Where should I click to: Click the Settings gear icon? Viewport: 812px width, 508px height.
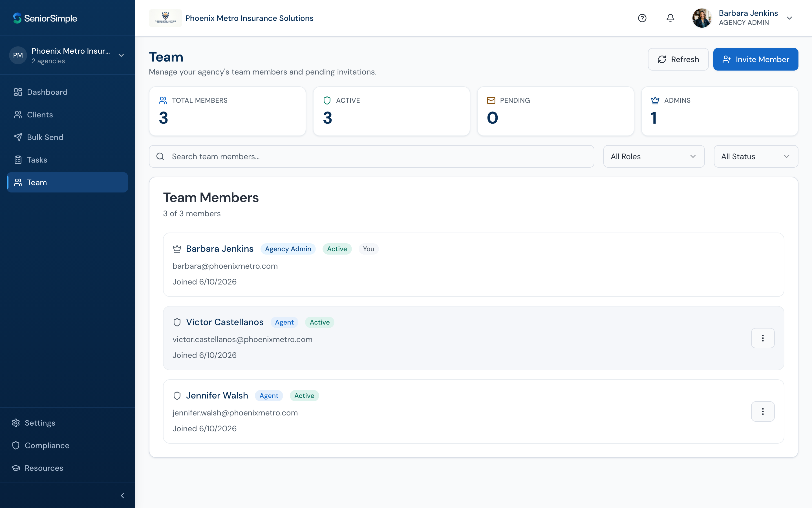pyautogui.click(x=16, y=423)
